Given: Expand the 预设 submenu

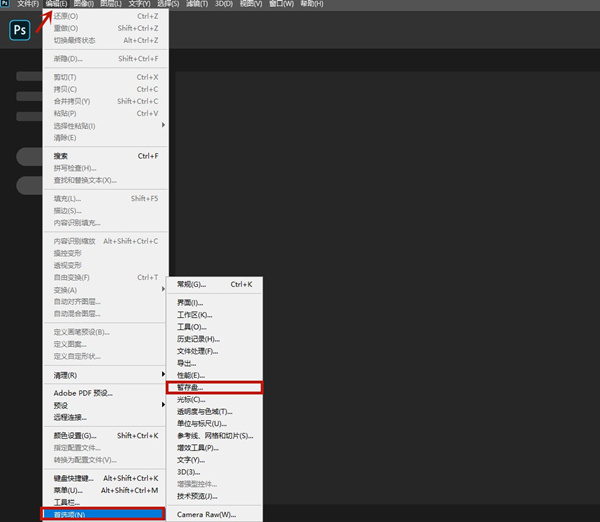Looking at the screenshot, I should (62, 405).
